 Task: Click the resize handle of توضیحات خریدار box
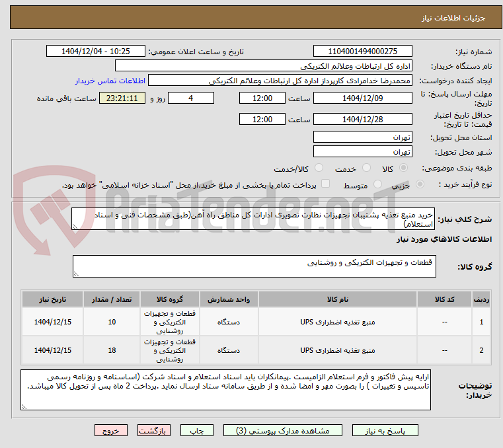(x=24, y=406)
